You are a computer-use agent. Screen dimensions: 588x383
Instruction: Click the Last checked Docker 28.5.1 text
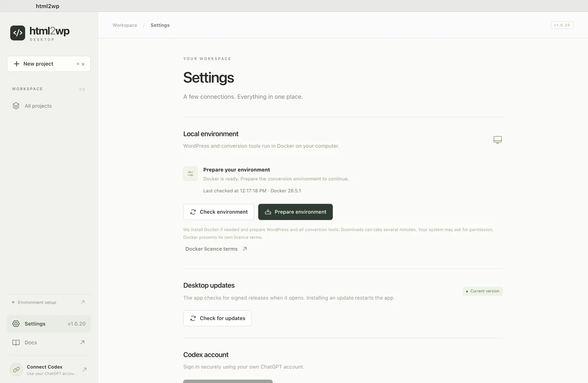[x=252, y=191]
